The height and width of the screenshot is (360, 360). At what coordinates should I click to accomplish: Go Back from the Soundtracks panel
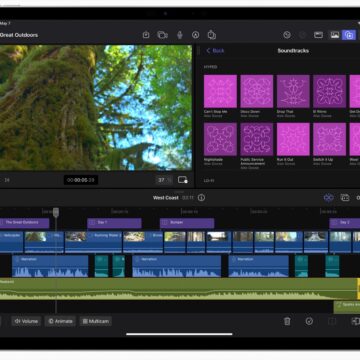(215, 51)
